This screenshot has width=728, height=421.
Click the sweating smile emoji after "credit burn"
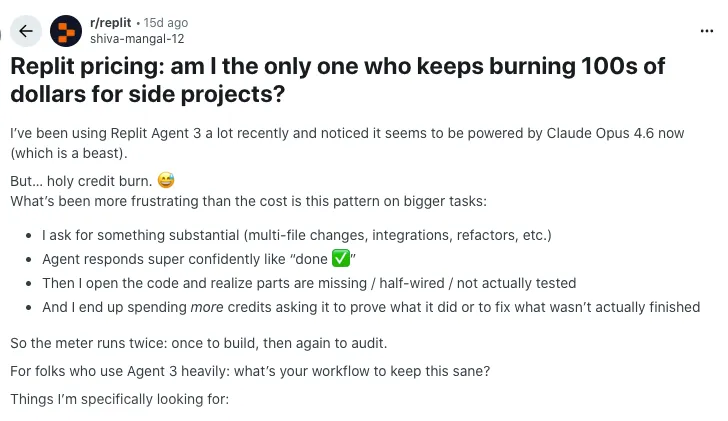(x=166, y=181)
